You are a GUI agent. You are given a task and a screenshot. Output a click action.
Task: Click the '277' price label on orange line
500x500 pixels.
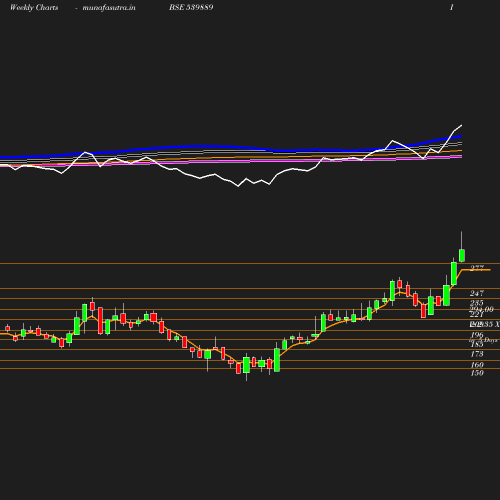[477, 268]
